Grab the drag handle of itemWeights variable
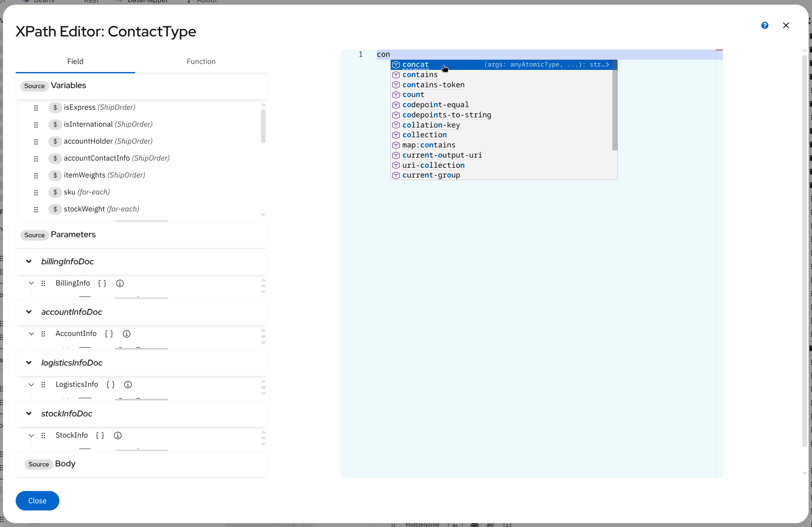The height and width of the screenshot is (527, 812). click(36, 176)
